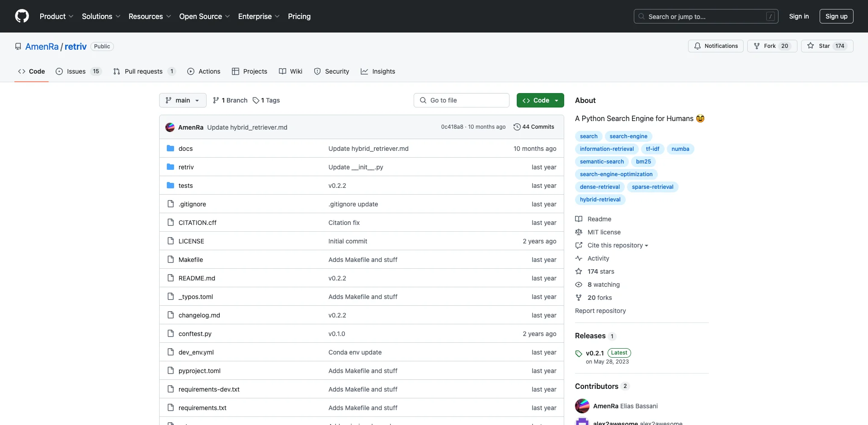This screenshot has height=425, width=868.
Task: Switch to the Code tab
Action: 32,71
